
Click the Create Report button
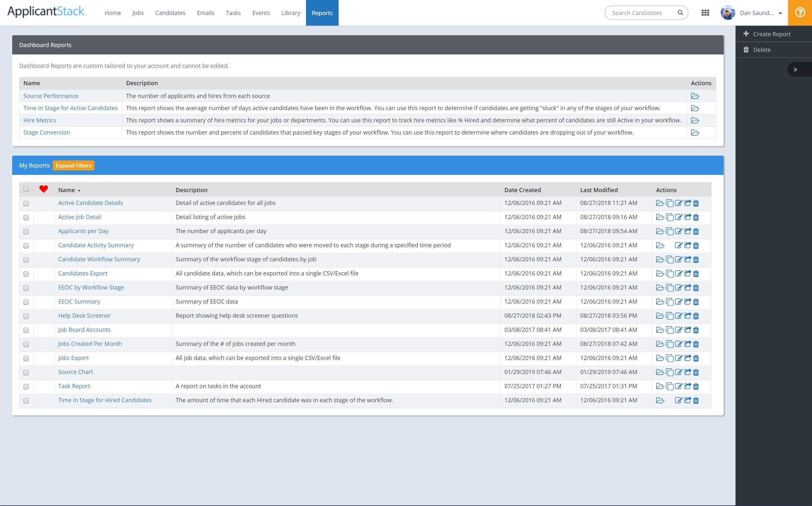click(x=771, y=34)
